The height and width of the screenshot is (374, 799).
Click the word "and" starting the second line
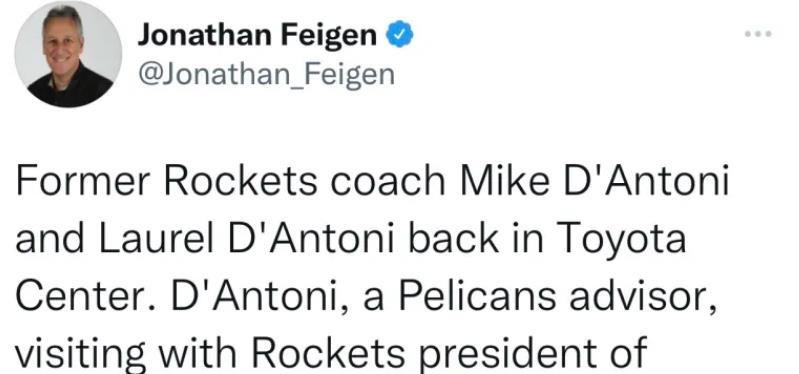[50, 238]
